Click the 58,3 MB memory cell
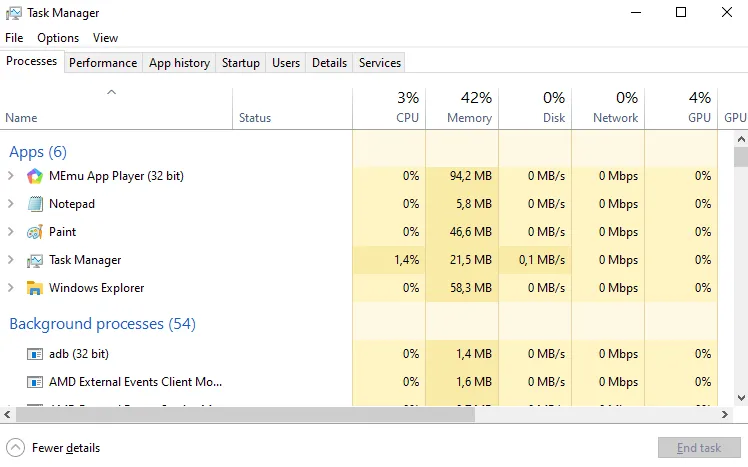 point(462,288)
